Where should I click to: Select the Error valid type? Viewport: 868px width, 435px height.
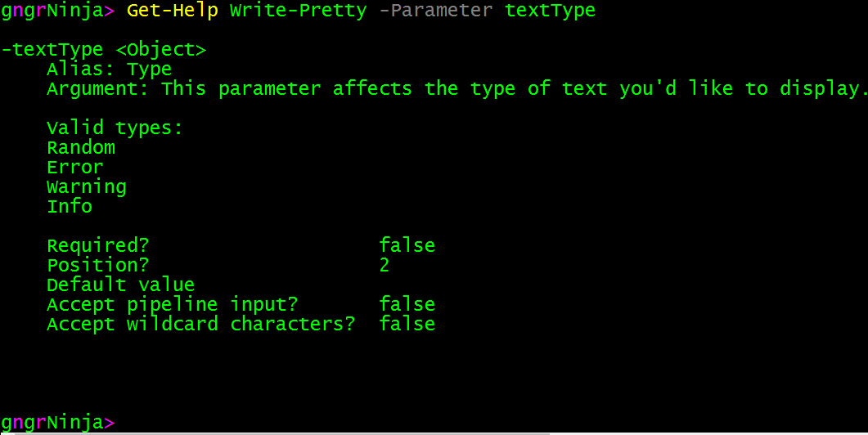75,168
